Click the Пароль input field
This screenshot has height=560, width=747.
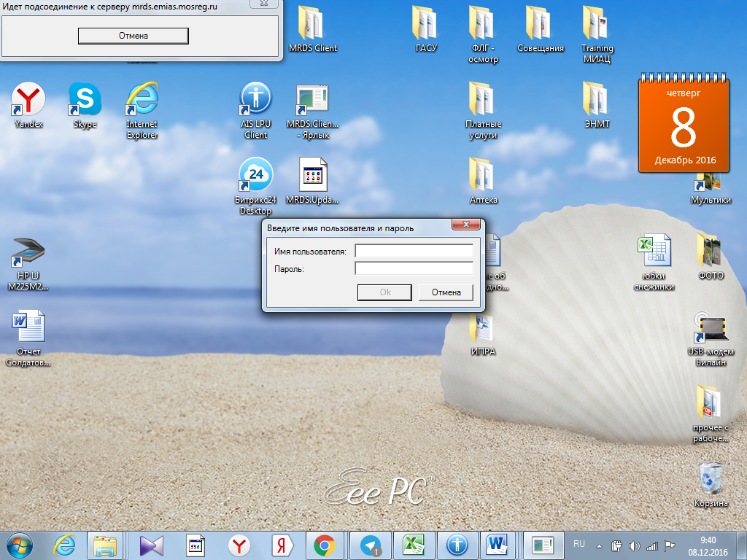414,268
